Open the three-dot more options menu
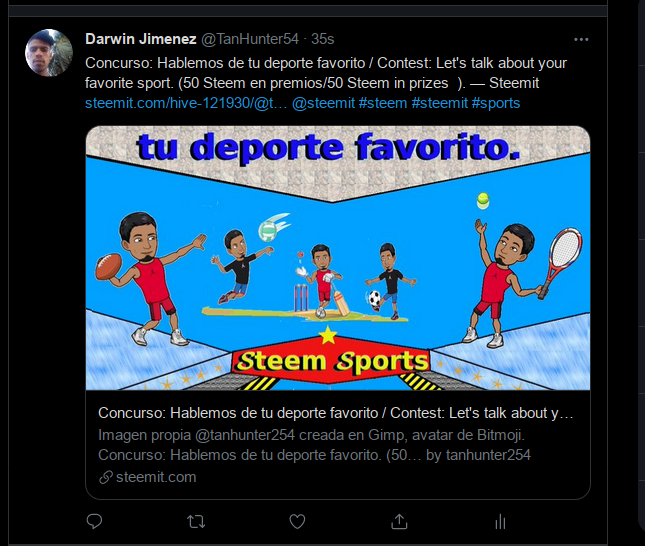The width and height of the screenshot is (645, 546). (x=581, y=39)
